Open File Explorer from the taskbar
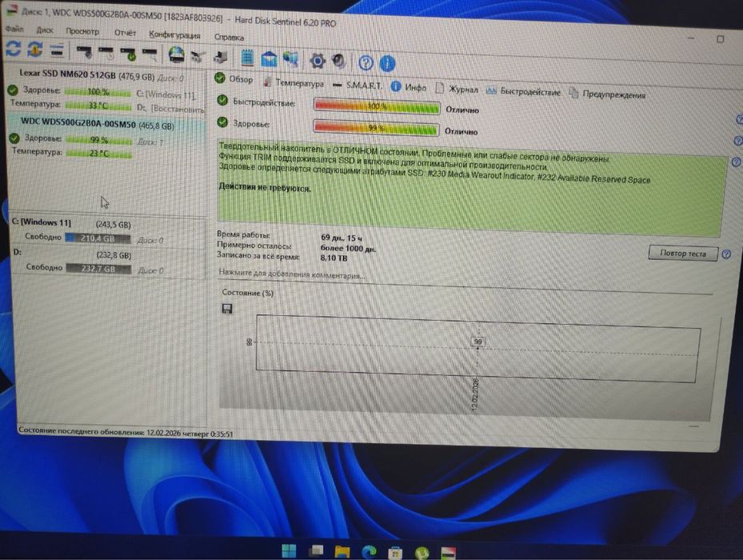Viewport: 743px width, 560px height. click(x=342, y=551)
